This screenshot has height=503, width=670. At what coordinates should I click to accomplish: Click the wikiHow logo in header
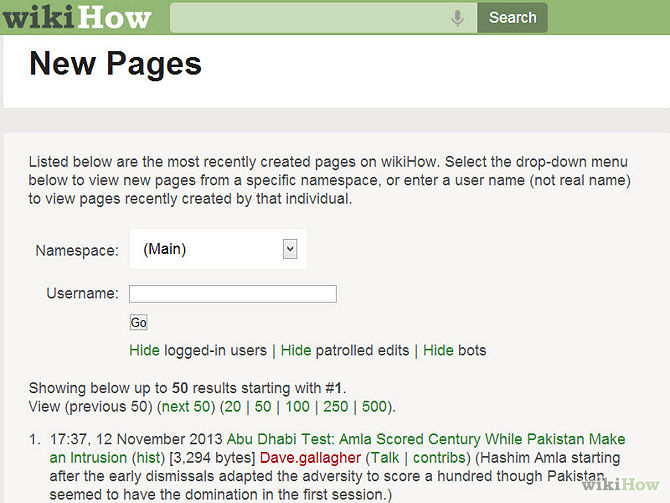(x=76, y=17)
